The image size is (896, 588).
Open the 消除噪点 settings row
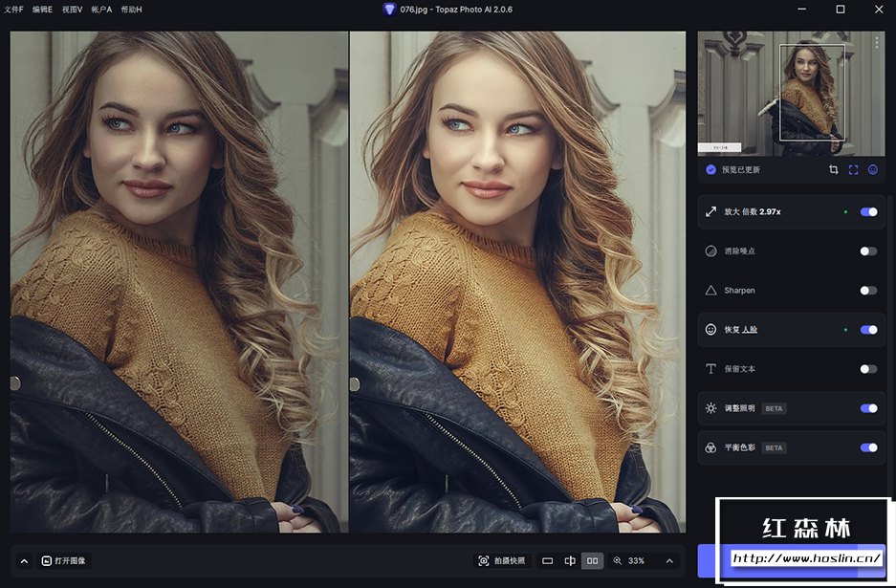(792, 251)
